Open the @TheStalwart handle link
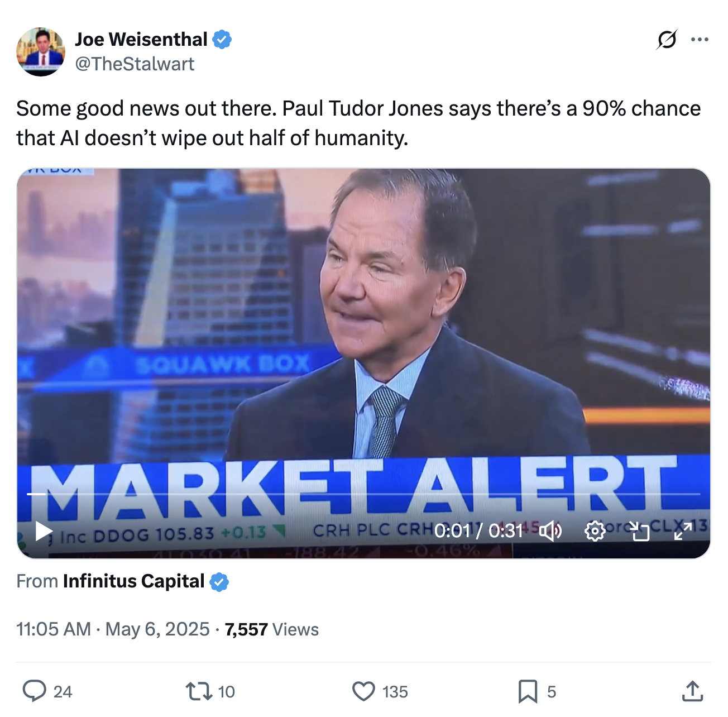The width and height of the screenshot is (728, 717). (135, 64)
